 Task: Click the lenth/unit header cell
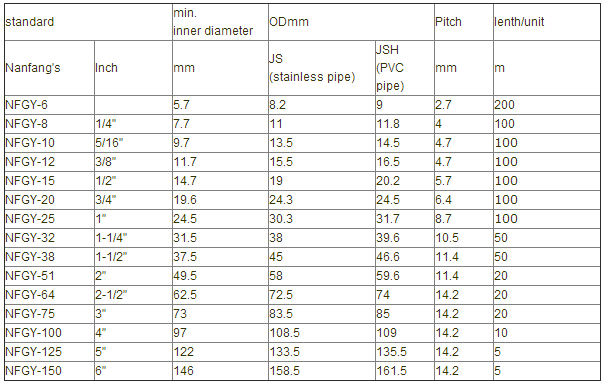[x=547, y=22]
